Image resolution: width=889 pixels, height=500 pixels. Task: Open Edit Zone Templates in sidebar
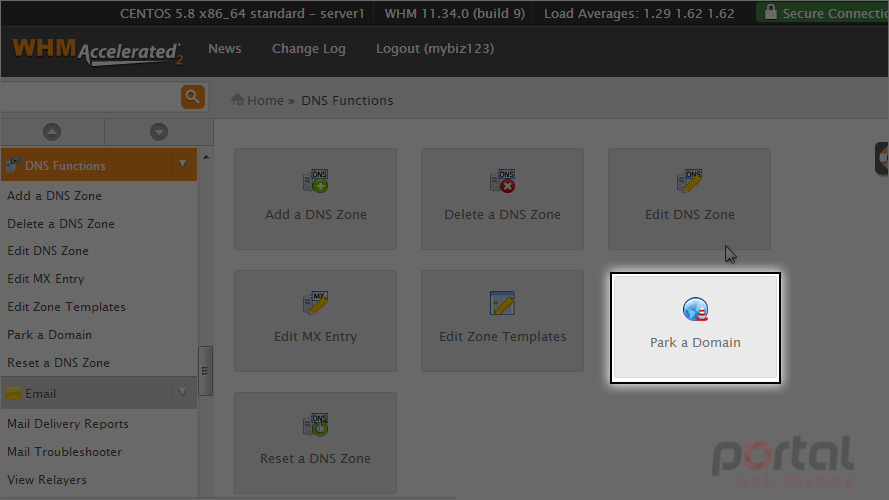[66, 307]
